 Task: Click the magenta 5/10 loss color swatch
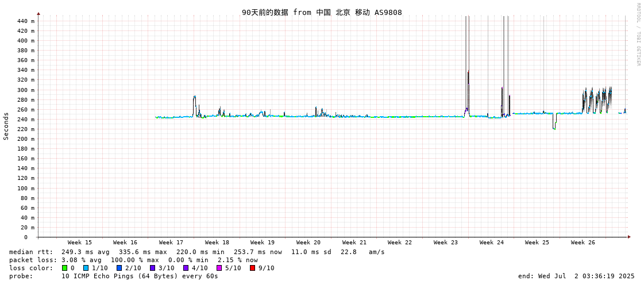(x=219, y=268)
